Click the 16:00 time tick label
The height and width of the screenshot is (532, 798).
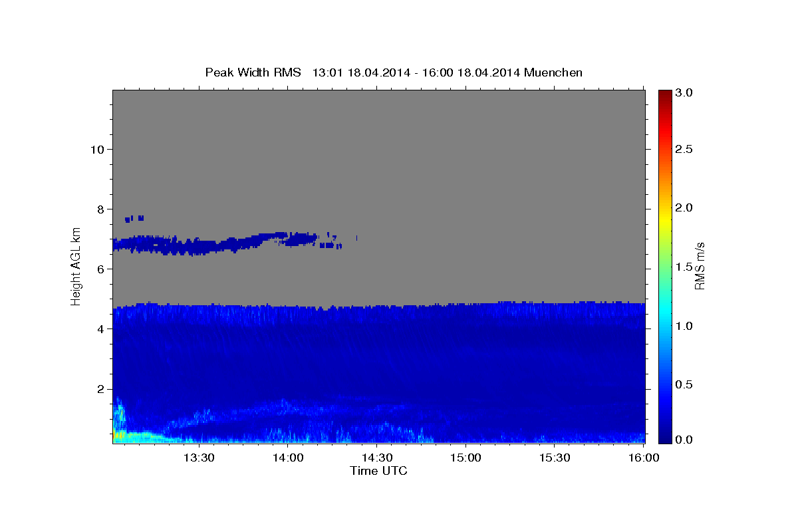coord(644,458)
